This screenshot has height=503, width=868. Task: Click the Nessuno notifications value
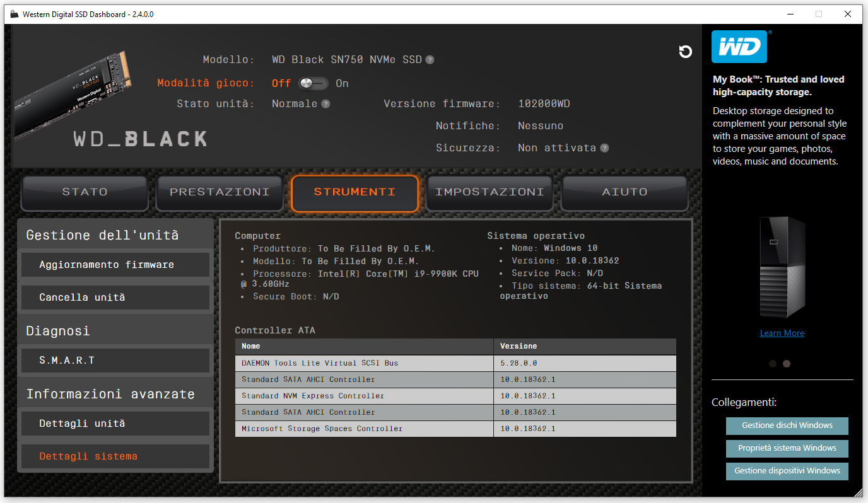541,126
